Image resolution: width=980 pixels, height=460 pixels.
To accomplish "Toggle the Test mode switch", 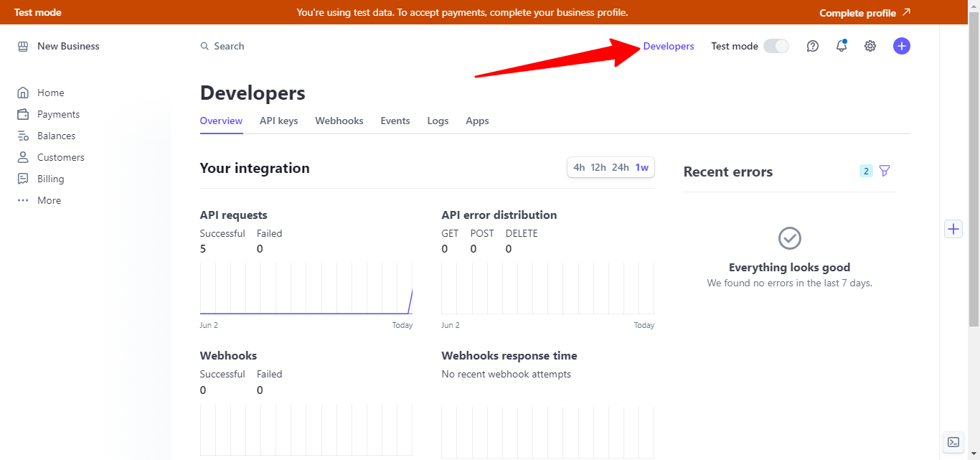I will 776,46.
